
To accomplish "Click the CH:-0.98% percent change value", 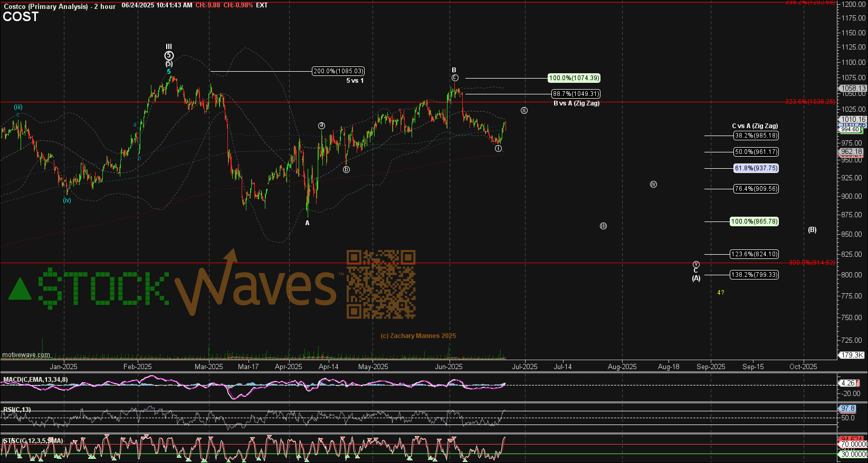I will [237, 5].
